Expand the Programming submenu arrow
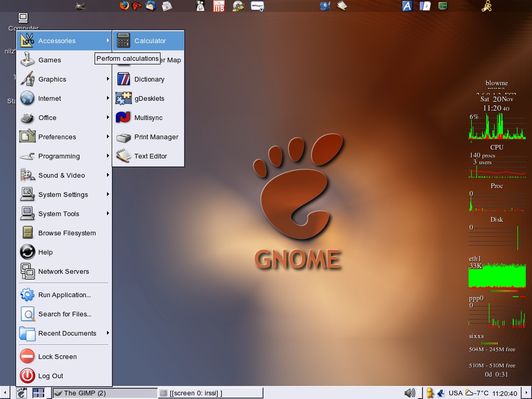The height and width of the screenshot is (399, 532). [108, 156]
